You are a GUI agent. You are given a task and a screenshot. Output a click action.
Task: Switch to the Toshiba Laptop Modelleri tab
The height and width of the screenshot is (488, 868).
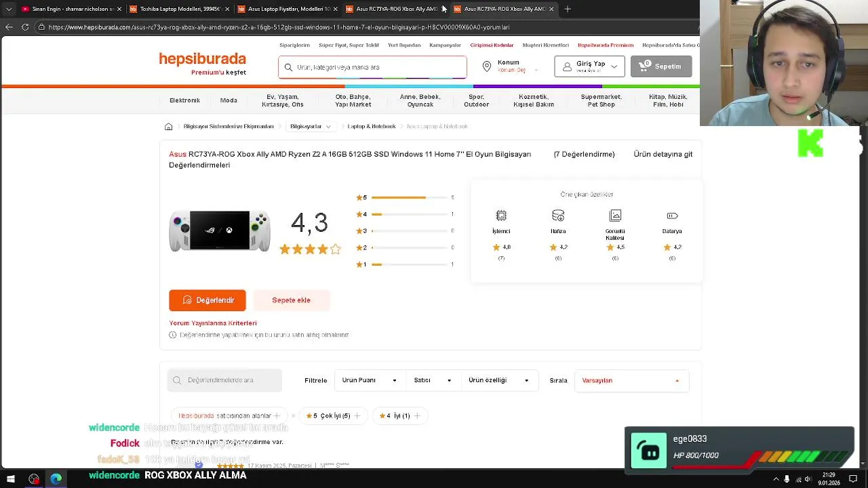(178, 9)
